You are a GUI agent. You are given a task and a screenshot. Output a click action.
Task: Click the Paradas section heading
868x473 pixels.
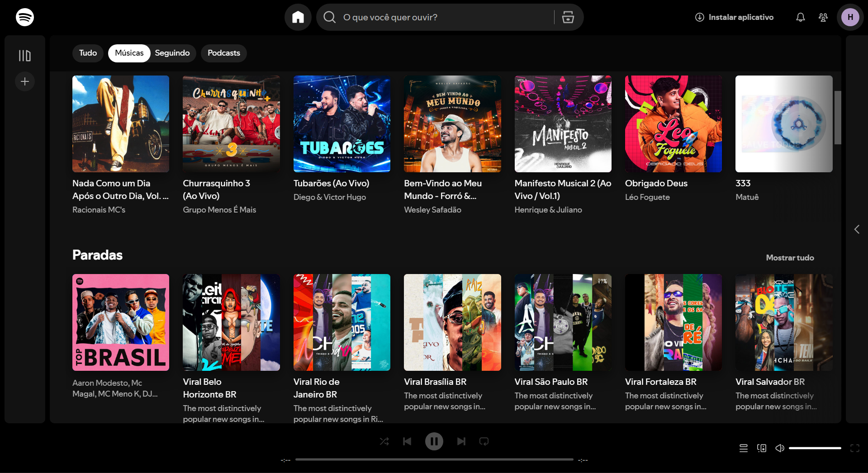pos(97,255)
